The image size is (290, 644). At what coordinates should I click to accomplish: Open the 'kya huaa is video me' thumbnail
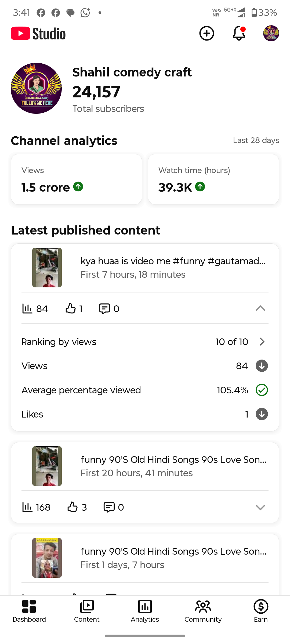(47, 268)
